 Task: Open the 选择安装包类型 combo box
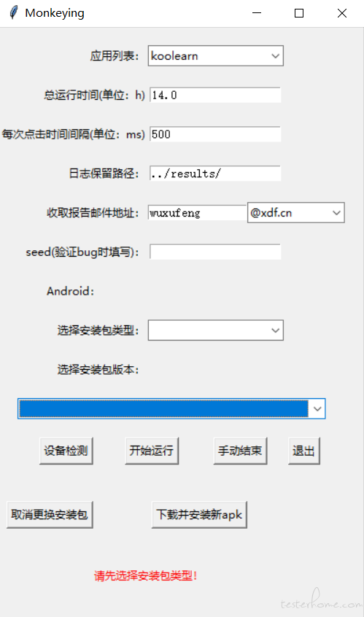point(216,330)
